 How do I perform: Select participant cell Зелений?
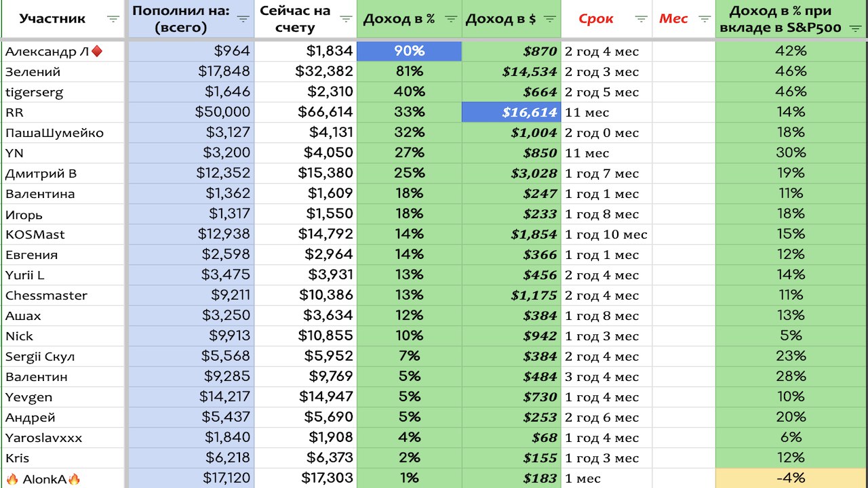[x=63, y=71]
